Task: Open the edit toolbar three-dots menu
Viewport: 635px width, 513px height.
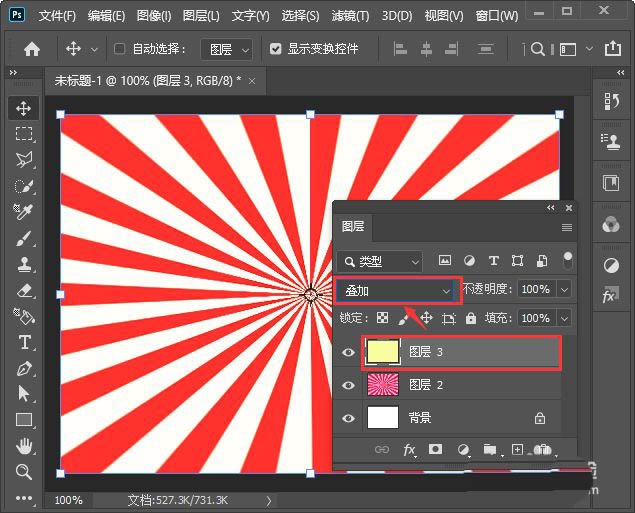Action: pos(23,498)
